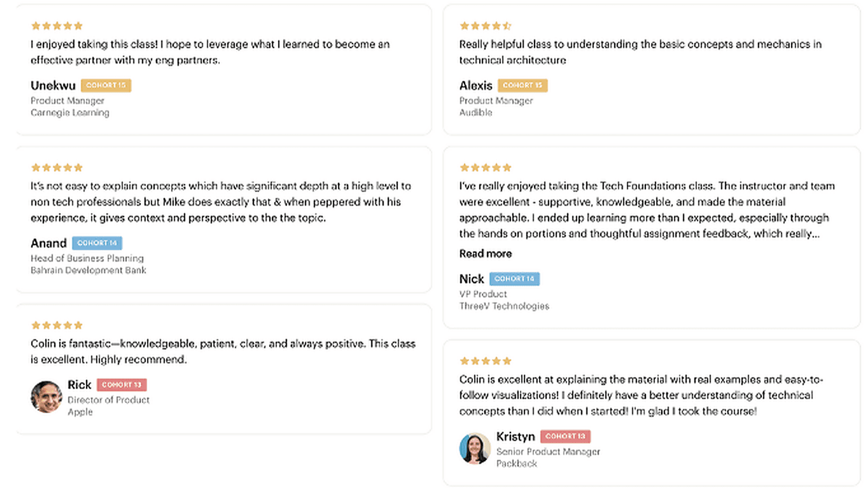Click Rick's review text about Colin
Screen dimensions: 868x489
pyautogui.click(x=223, y=351)
